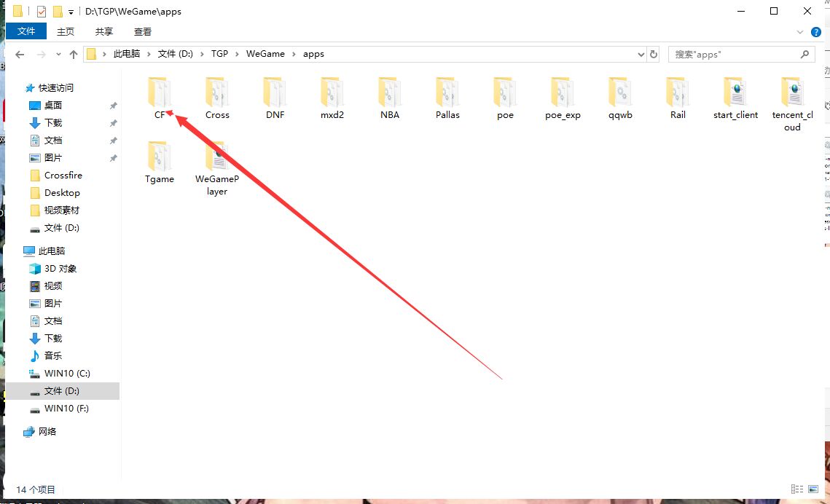Click the search apps input field
Viewport: 830px width, 504px height.
pos(735,54)
